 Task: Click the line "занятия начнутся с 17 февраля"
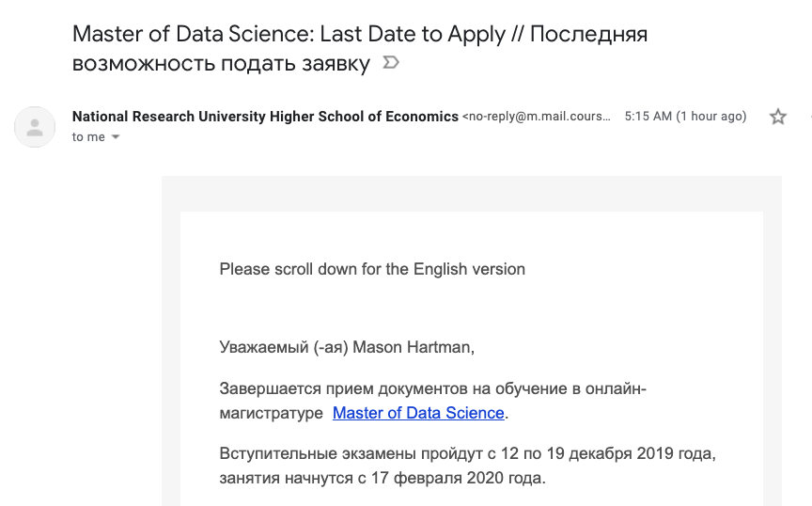click(x=382, y=478)
